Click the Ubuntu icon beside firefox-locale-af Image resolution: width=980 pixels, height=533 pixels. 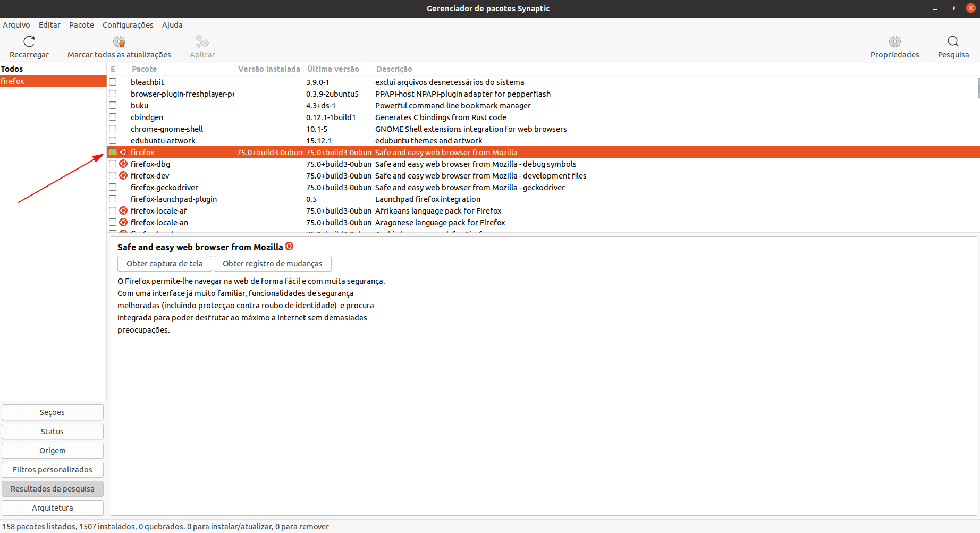click(x=123, y=210)
